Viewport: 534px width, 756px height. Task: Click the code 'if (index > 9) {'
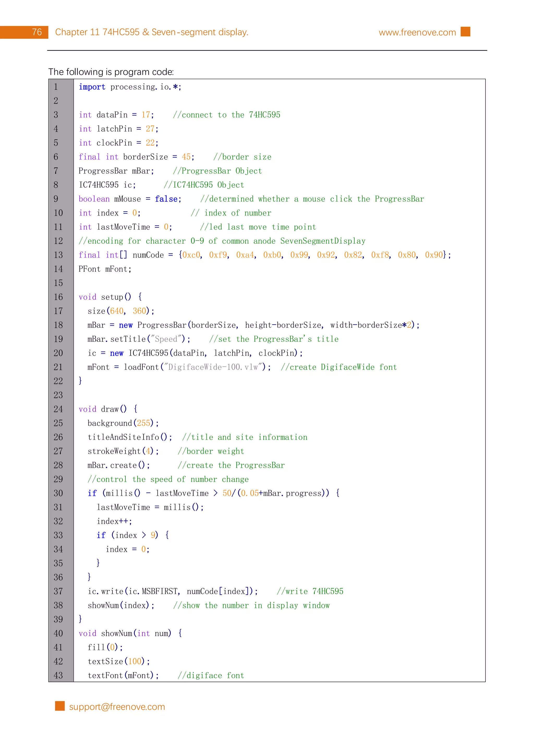133,535
